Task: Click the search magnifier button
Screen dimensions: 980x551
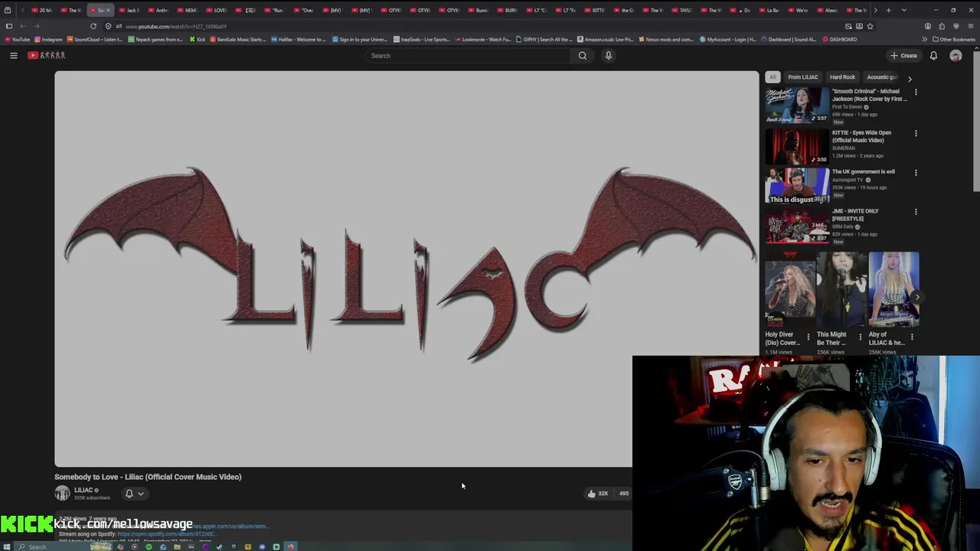Action: 583,55
